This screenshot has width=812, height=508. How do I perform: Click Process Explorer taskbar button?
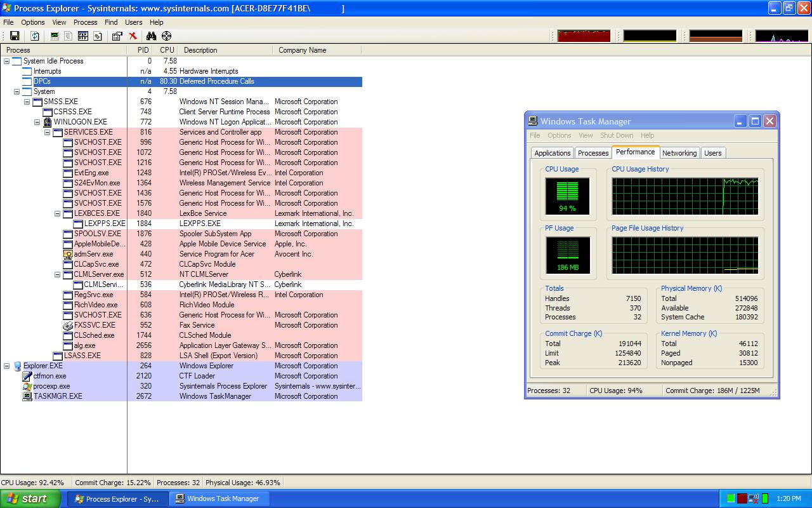118,498
